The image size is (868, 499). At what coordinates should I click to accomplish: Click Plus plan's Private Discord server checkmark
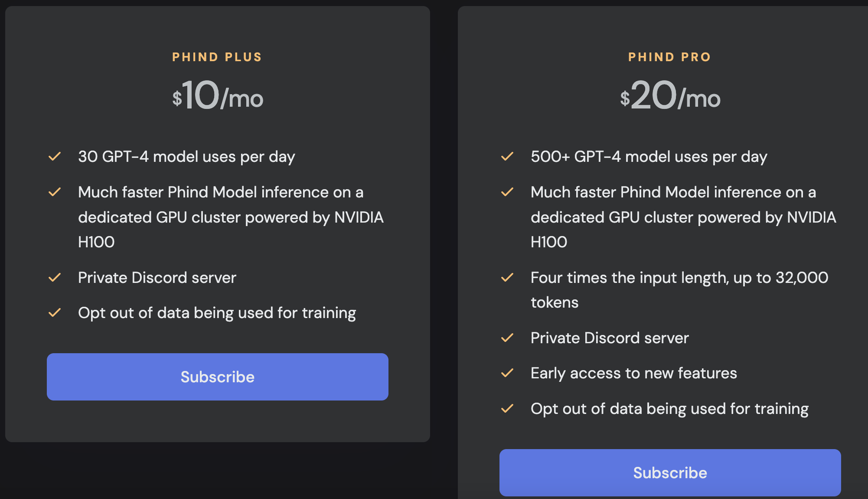(55, 277)
